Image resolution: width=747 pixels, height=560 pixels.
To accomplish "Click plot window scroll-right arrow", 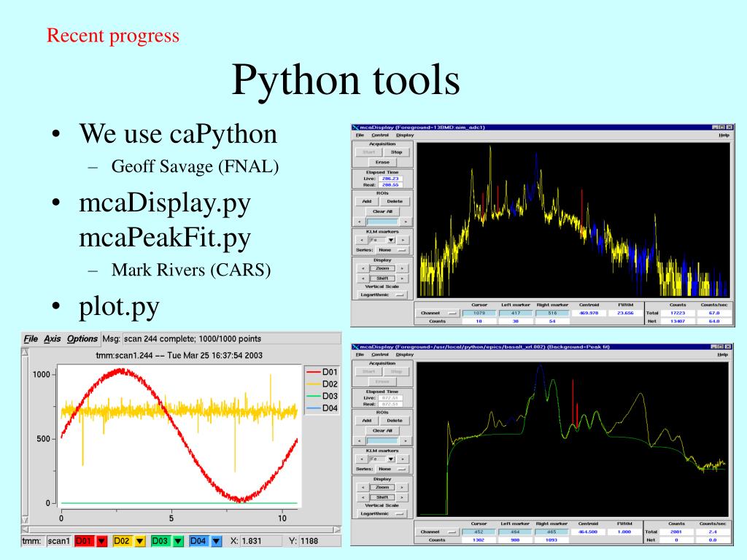I will pyautogui.click(x=337, y=529).
